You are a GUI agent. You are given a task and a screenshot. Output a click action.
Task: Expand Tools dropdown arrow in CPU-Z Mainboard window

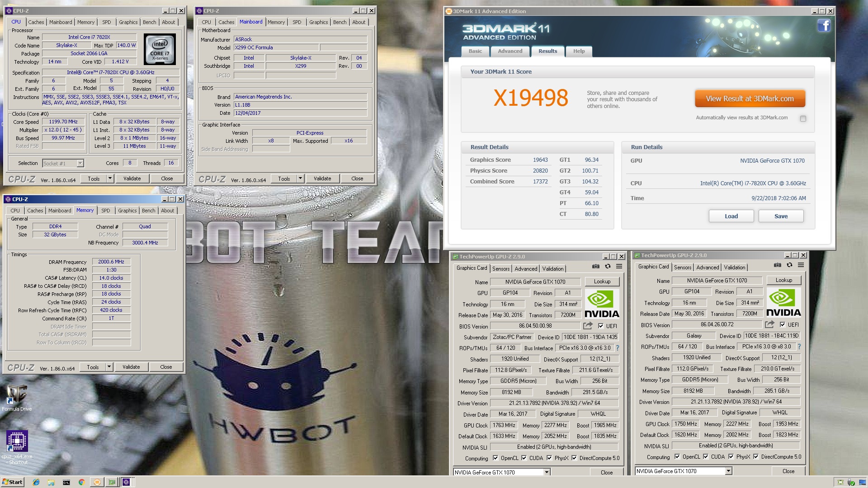tap(300, 178)
